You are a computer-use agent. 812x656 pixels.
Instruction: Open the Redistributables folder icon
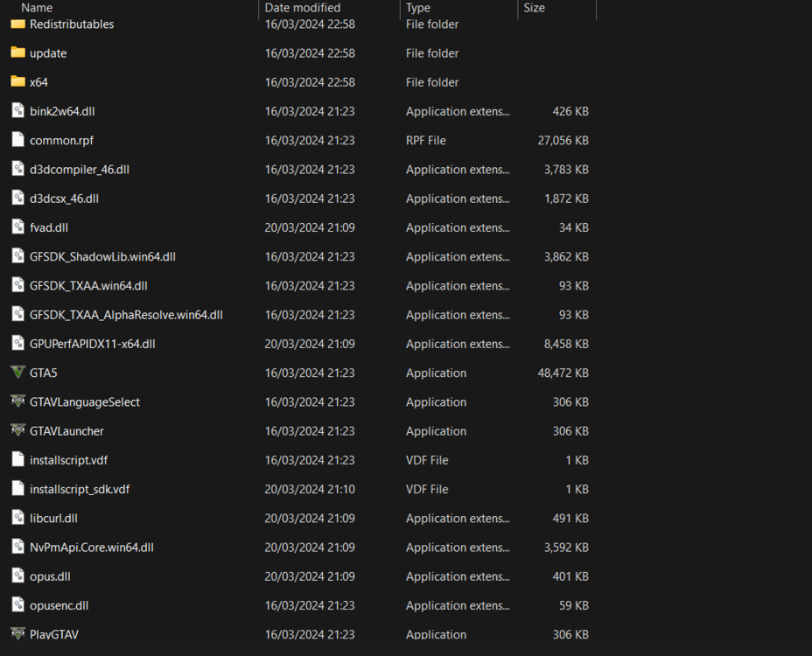tap(17, 24)
